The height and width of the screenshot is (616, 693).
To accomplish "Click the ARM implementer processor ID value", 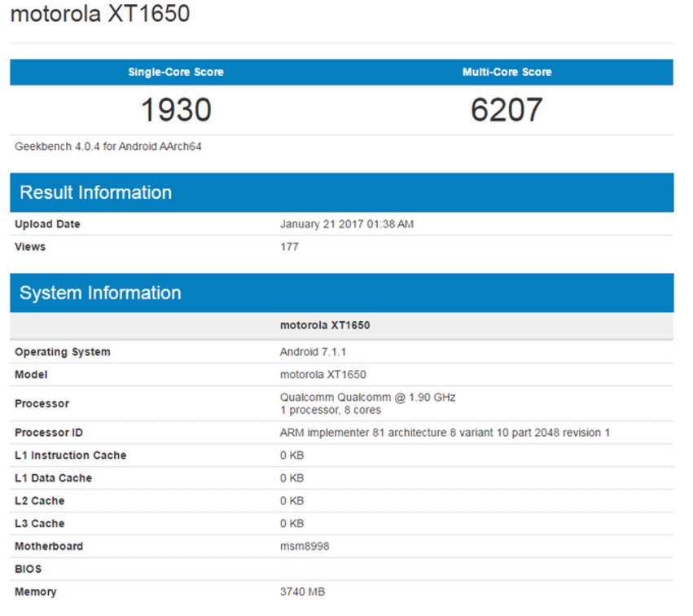I will click(x=445, y=433).
